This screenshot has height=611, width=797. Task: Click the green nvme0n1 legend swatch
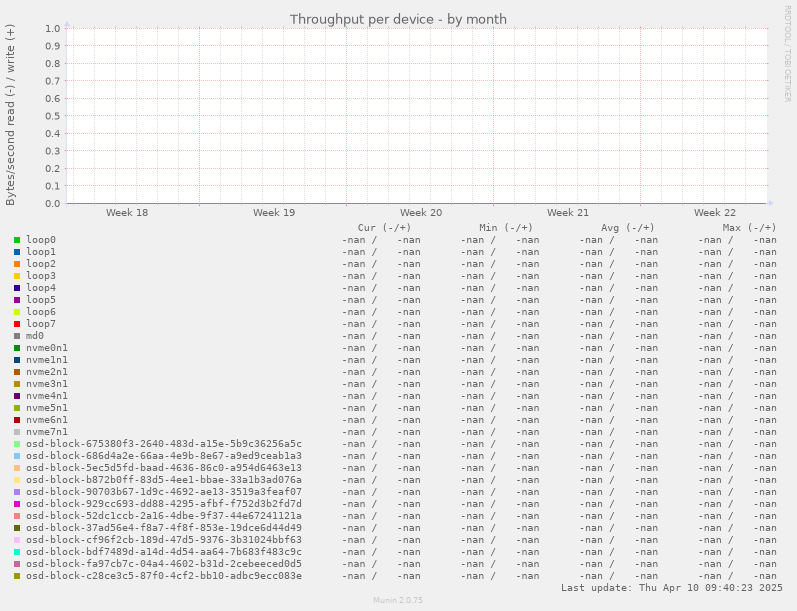(17, 348)
